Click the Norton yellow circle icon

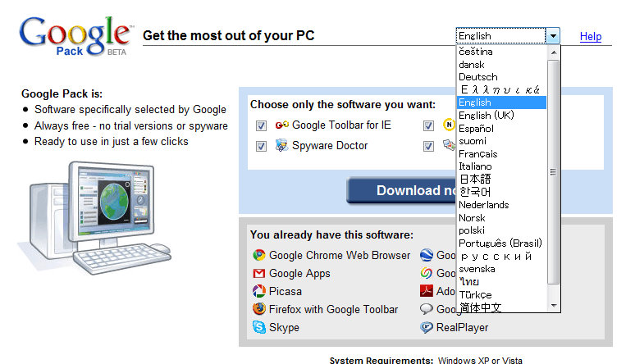(x=449, y=125)
